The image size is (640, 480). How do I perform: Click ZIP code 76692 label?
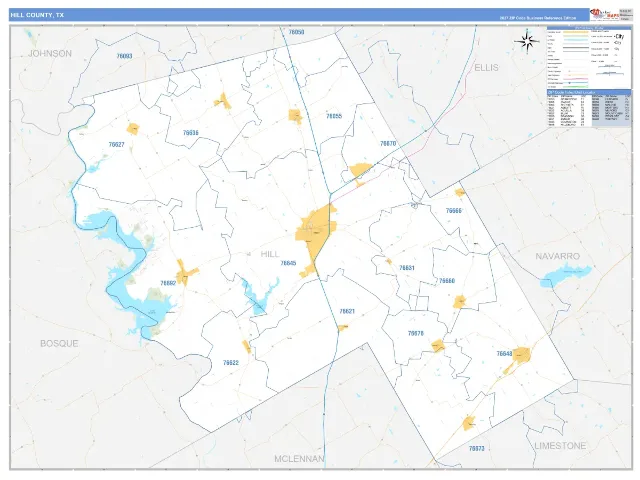pos(168,283)
